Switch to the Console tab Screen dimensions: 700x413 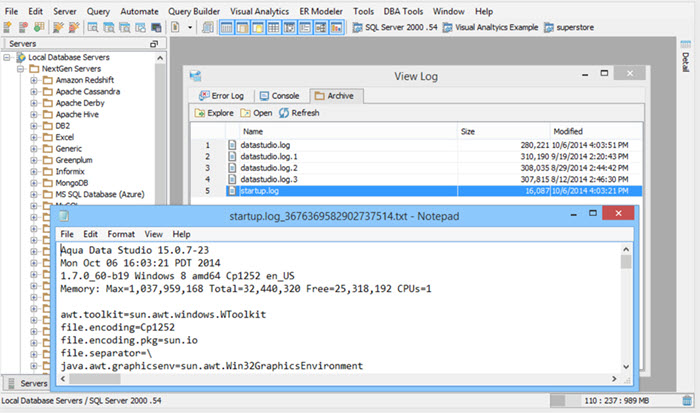pos(279,96)
